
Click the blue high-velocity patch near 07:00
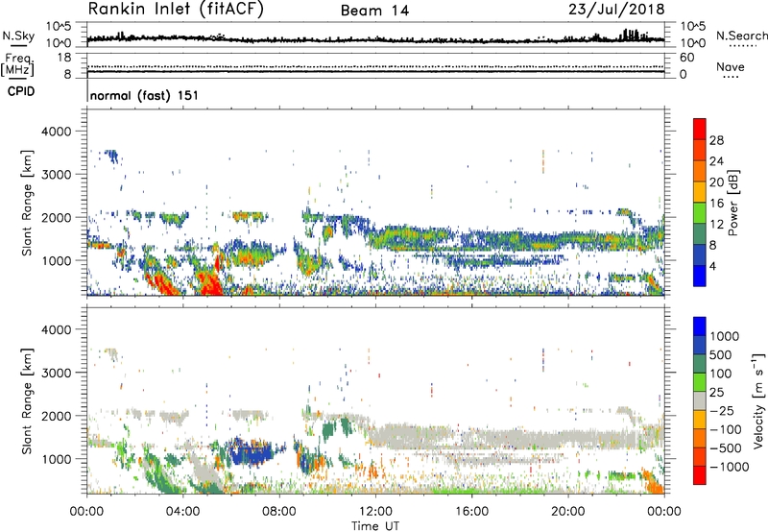[250, 451]
